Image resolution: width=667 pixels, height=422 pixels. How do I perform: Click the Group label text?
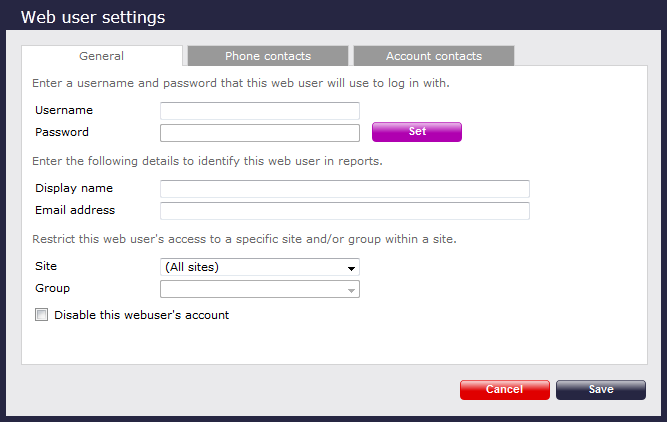click(x=51, y=288)
